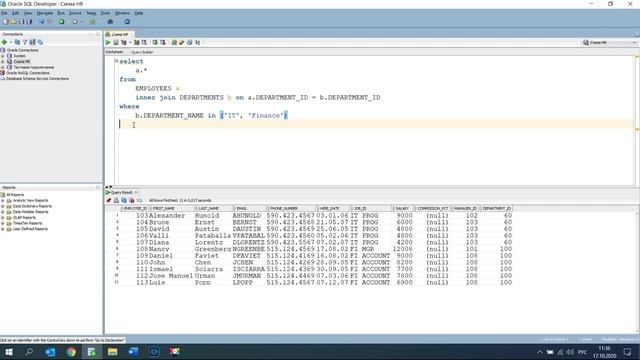Viewport: 640px width, 360px height.
Task: Open the File menu
Action: (4, 13)
